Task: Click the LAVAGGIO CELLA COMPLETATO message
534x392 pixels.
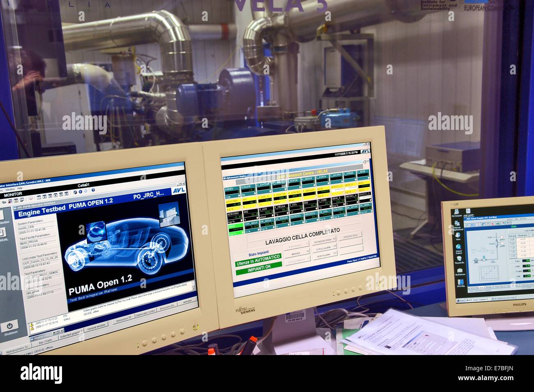Action: (303, 236)
